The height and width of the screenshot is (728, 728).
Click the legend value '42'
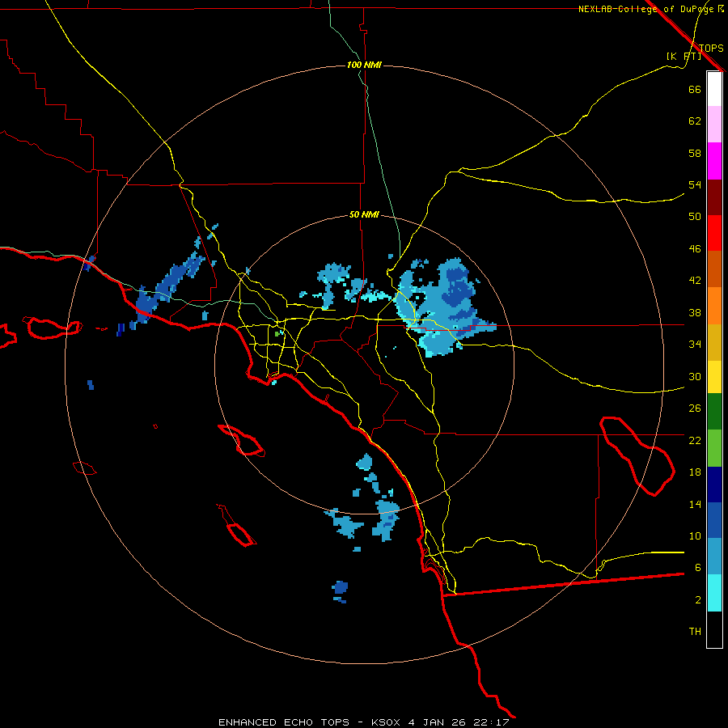coord(695,281)
